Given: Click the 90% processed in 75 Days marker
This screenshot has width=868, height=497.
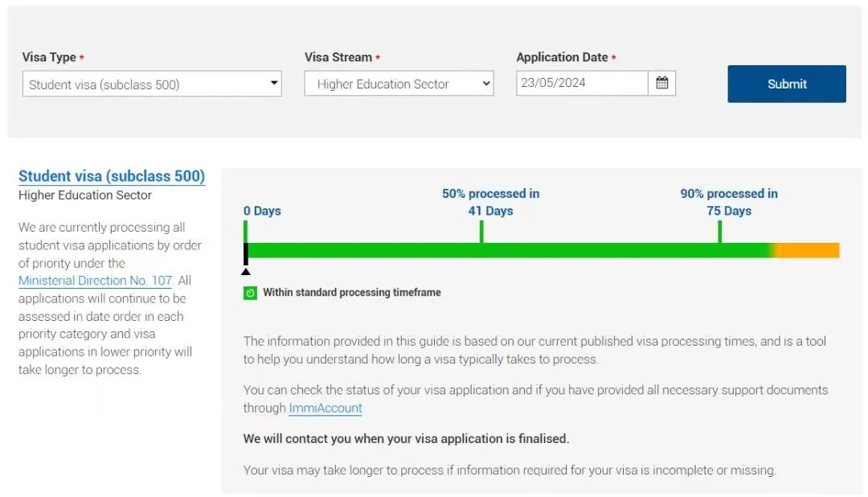Looking at the screenshot, I should pyautogui.click(x=728, y=202).
